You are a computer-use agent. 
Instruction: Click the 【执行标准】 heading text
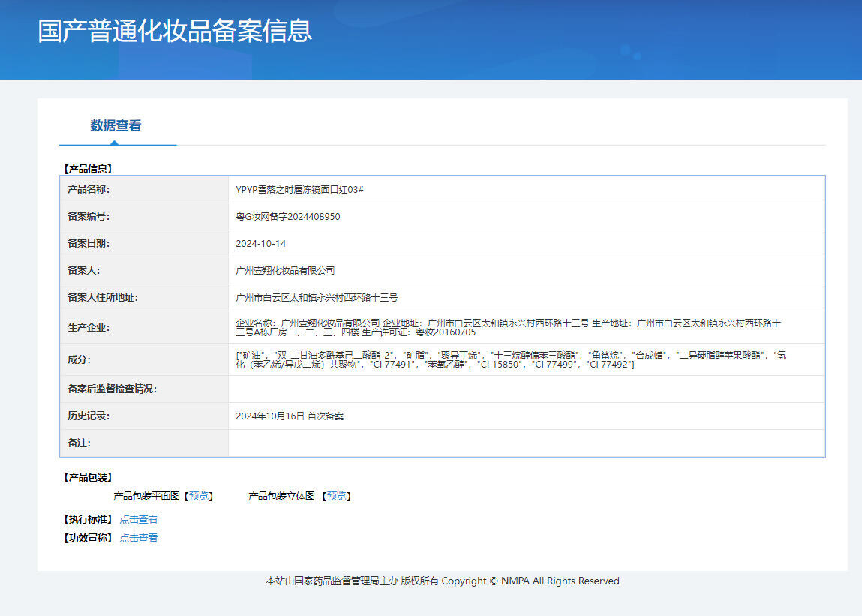coord(88,519)
